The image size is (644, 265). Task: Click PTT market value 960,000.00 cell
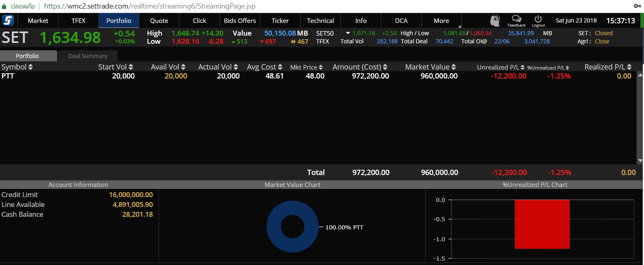439,76
